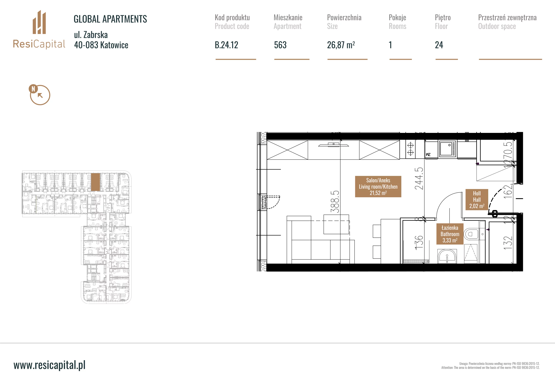Click the size value '26,87 m²'
The width and height of the screenshot is (555, 392).
click(x=341, y=45)
